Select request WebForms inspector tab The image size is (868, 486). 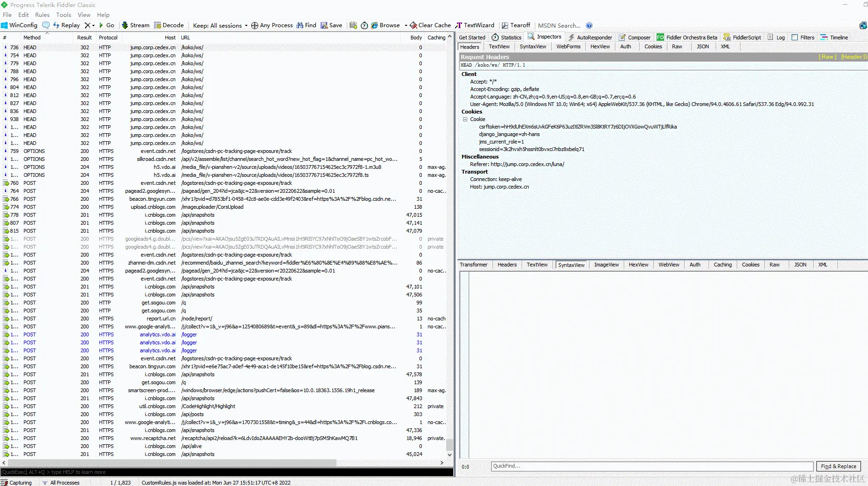pyautogui.click(x=568, y=46)
